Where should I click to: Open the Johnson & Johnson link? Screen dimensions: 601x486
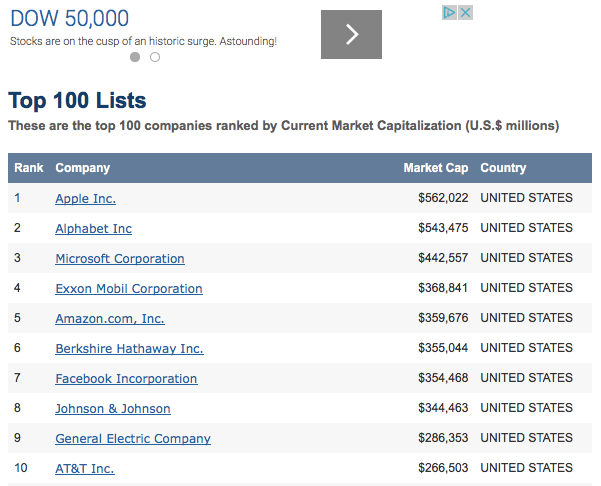pyautogui.click(x=113, y=408)
